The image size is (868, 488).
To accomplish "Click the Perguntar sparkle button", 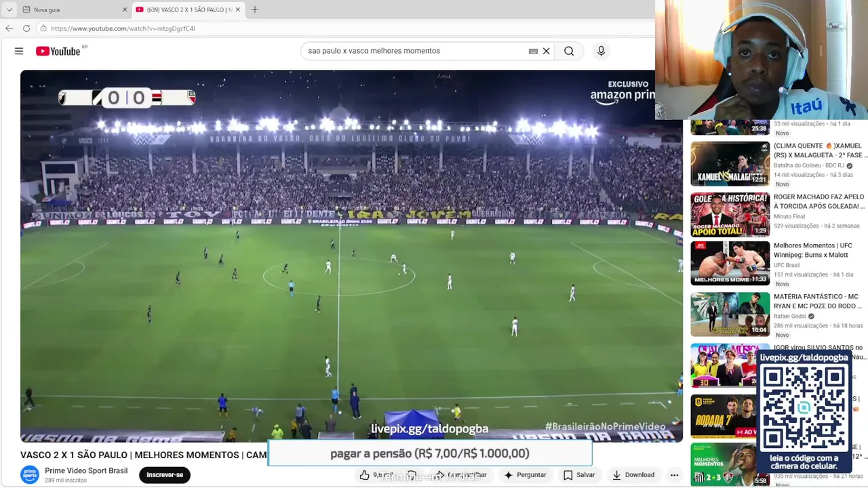I will coord(525,475).
